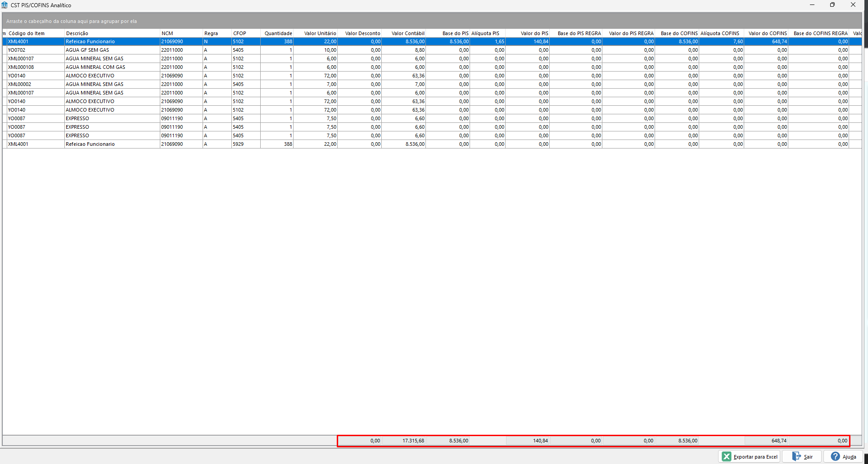Click the Base do COFINS REGRA header
Screen dimensions: 868x464
point(818,33)
